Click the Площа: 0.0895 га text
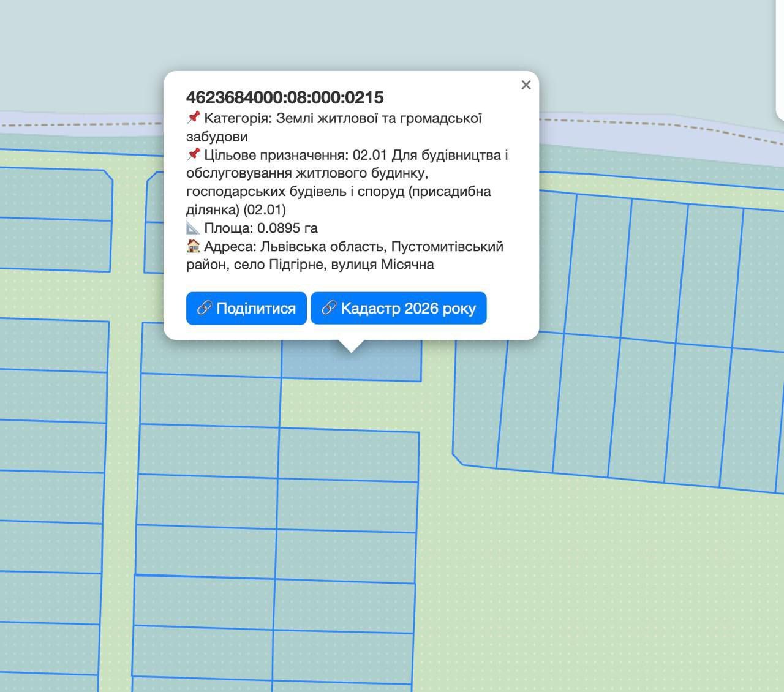784x692 pixels. (x=260, y=228)
